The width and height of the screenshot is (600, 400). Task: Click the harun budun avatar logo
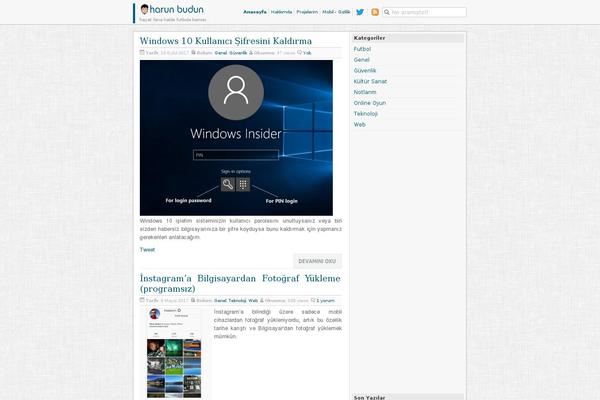click(144, 9)
